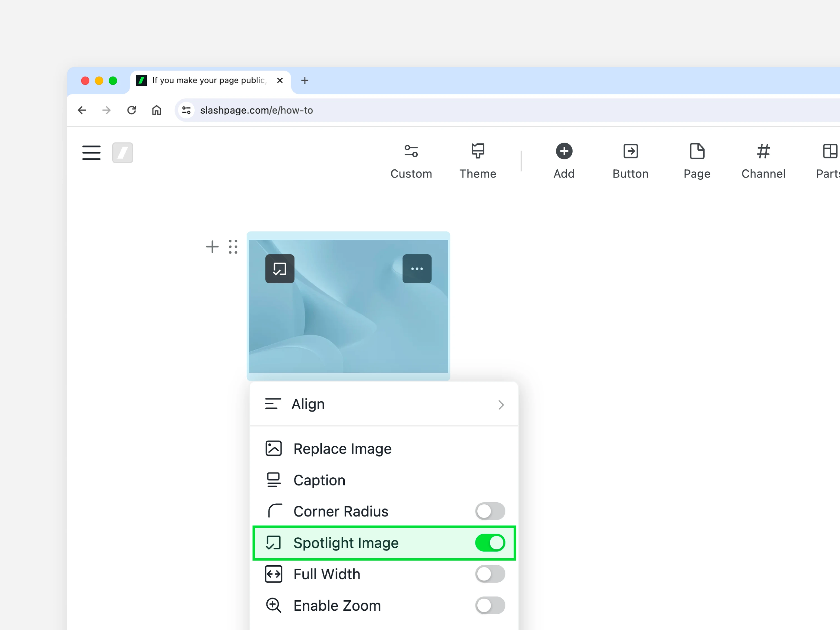Turn off the Spotlight Image switch
Screen dimensions: 840x630
(x=490, y=543)
